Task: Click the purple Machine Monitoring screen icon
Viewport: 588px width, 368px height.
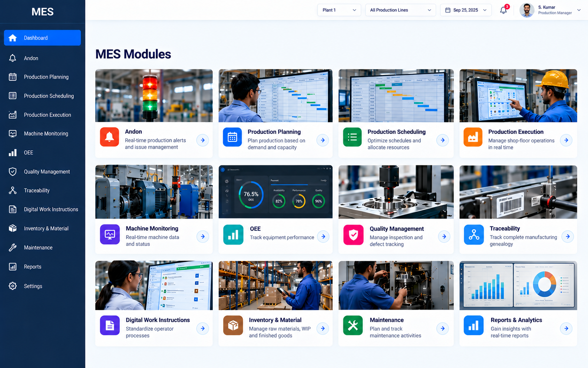Action: (110, 234)
